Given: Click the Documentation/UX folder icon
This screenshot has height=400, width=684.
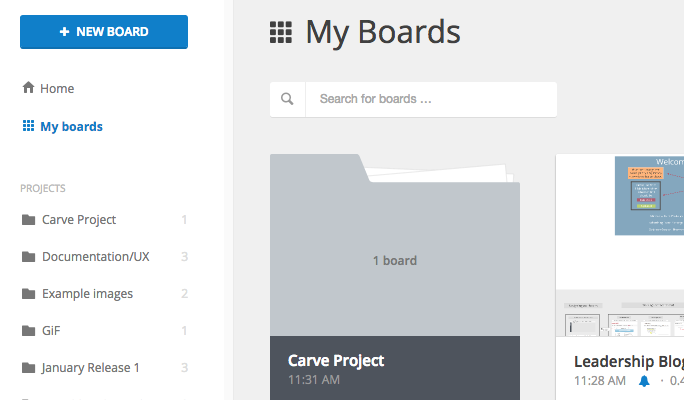Looking at the screenshot, I should tap(28, 256).
